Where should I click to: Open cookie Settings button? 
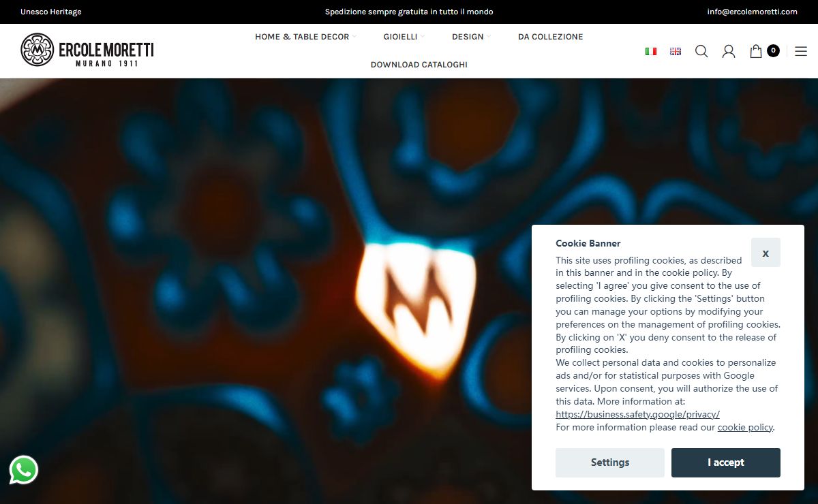click(x=610, y=462)
